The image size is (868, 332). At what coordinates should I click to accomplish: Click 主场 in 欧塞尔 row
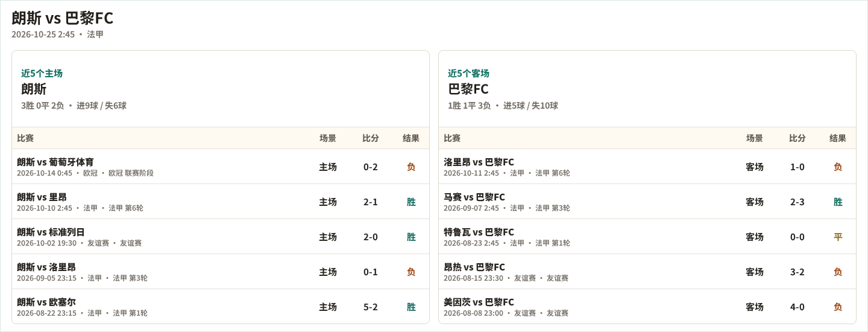click(328, 307)
